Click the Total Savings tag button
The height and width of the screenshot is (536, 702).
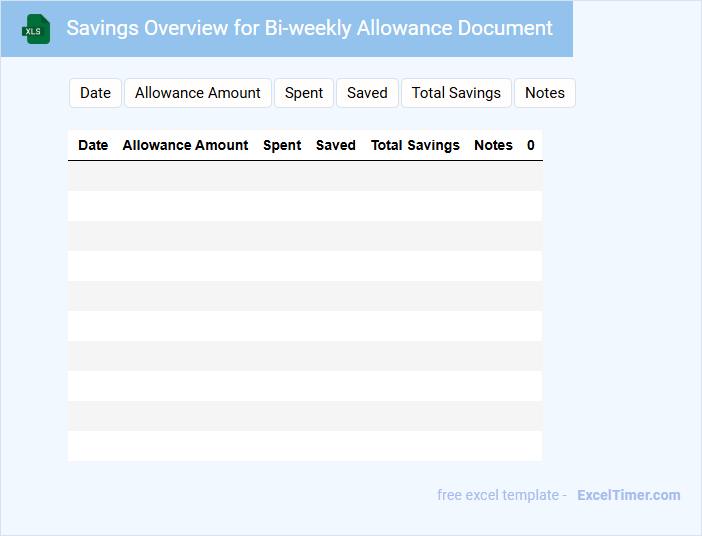point(456,93)
